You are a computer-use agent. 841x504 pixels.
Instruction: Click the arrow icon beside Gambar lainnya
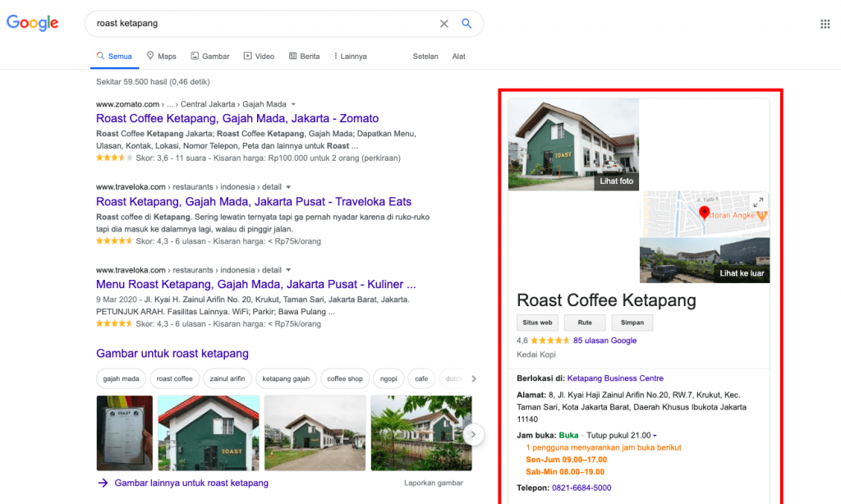pos(103,483)
